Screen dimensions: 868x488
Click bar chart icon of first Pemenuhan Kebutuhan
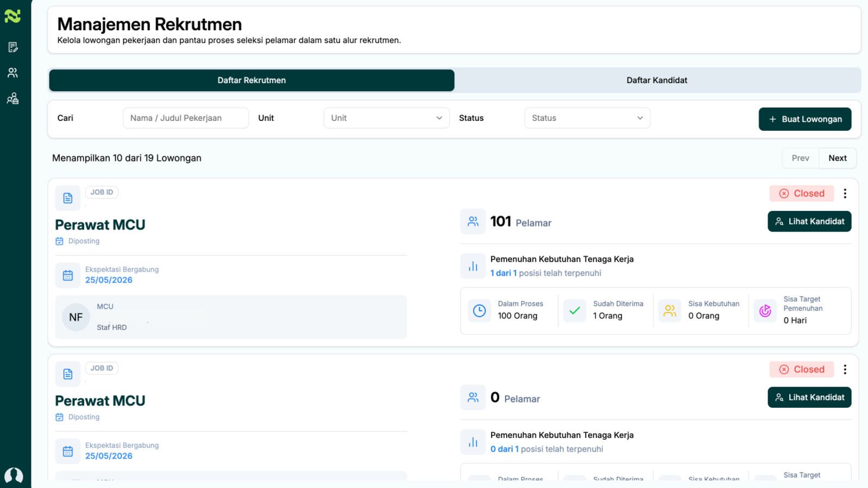tap(473, 266)
